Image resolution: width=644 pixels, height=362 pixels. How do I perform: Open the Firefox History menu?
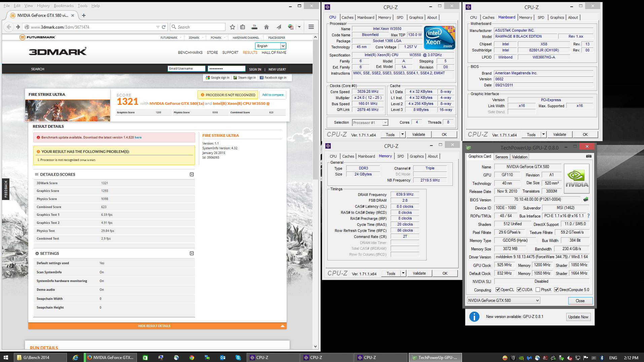pyautogui.click(x=43, y=6)
